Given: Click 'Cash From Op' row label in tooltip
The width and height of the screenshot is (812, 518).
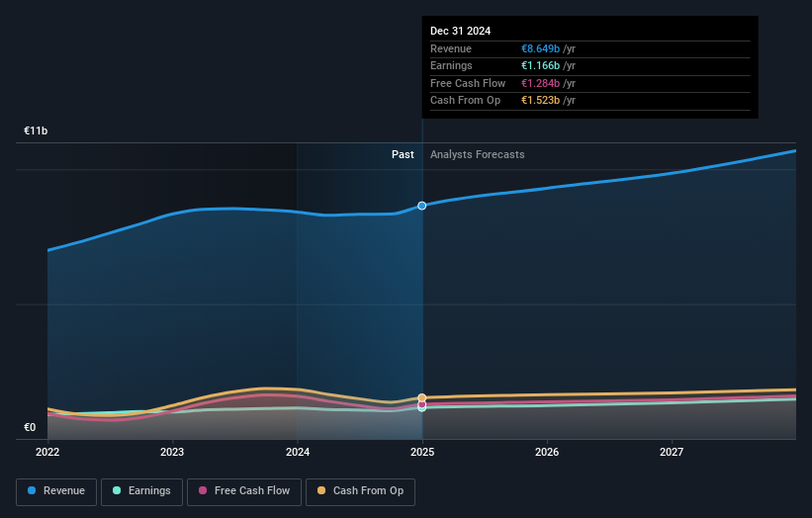Looking at the screenshot, I should pos(466,101).
